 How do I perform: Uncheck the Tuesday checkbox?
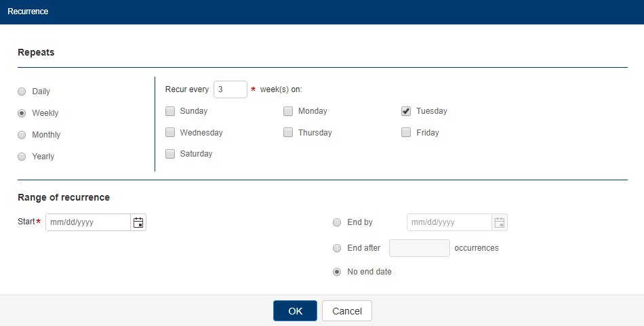[406, 111]
